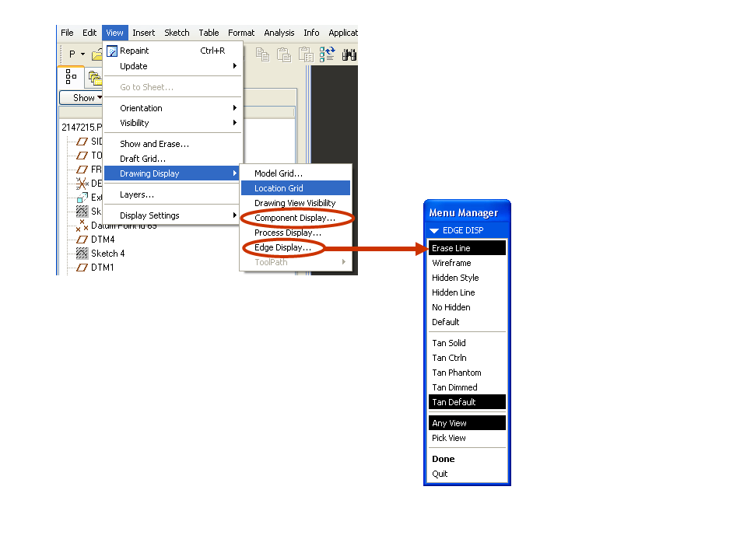Choose Edge Display in submenu
Viewport: 747px width, 560px height.
pos(296,247)
